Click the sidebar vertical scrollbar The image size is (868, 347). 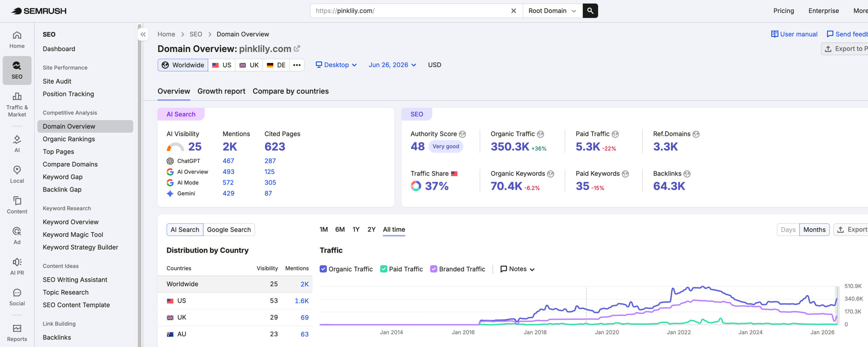(x=139, y=185)
